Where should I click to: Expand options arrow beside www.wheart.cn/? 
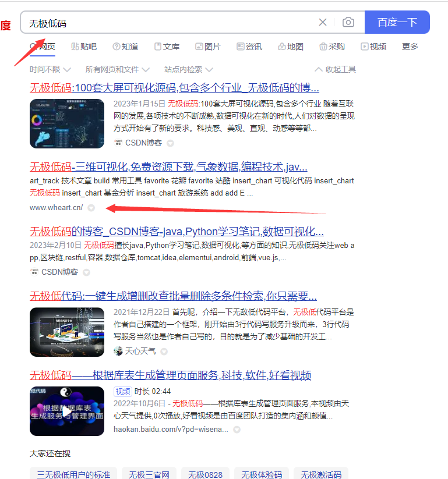91,208
